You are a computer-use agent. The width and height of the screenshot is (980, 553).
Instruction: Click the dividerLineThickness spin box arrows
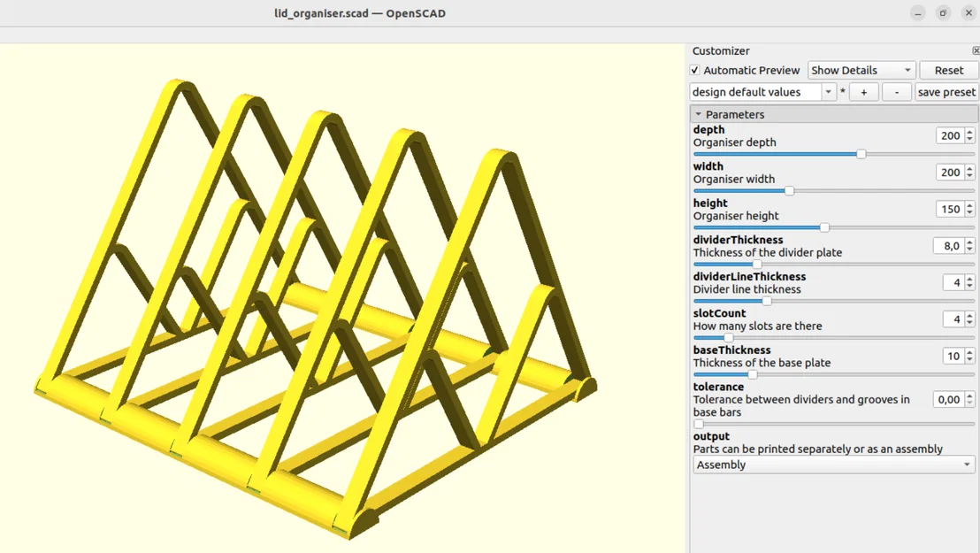coord(970,283)
